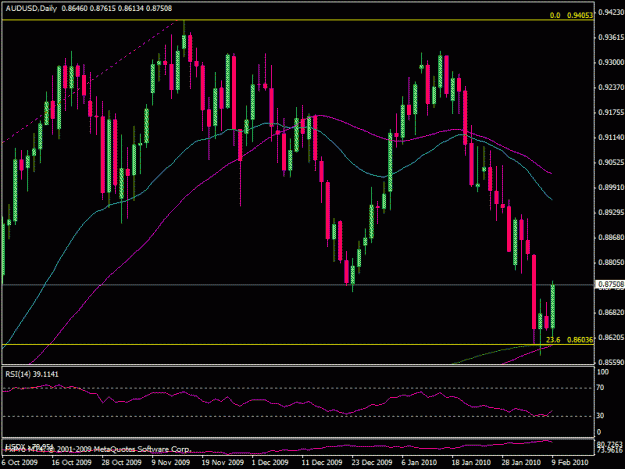Click price axis label 0.93615
The image size is (625, 469).
(x=611, y=37)
